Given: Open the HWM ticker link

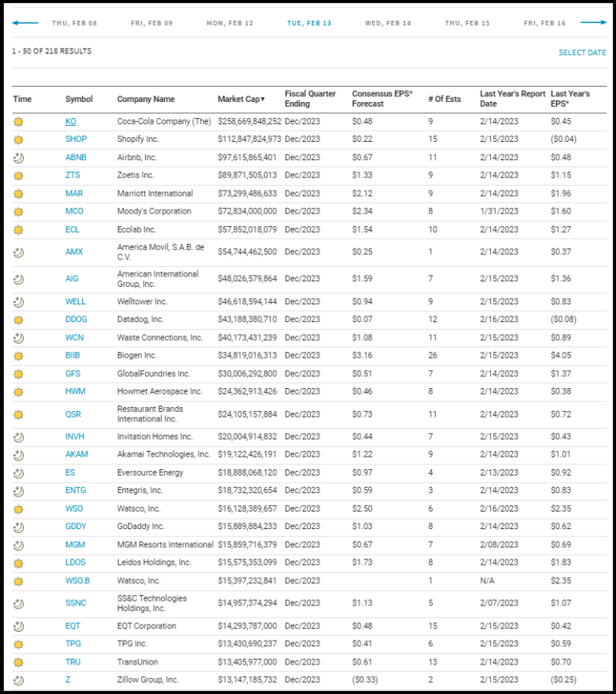Looking at the screenshot, I should coord(75,391).
